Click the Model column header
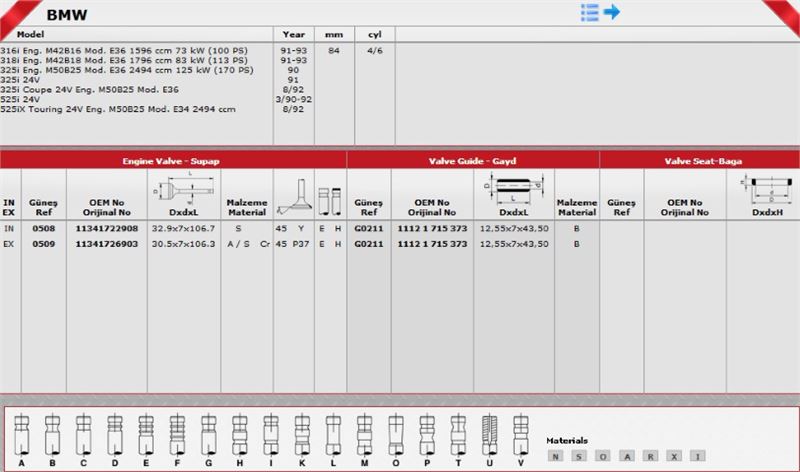The width and height of the screenshot is (800, 472). click(31, 34)
